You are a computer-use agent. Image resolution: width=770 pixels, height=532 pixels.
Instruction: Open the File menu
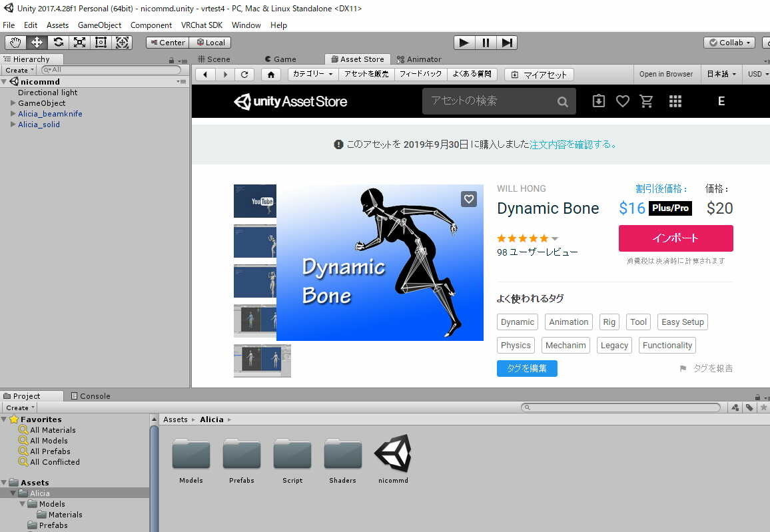(x=9, y=25)
